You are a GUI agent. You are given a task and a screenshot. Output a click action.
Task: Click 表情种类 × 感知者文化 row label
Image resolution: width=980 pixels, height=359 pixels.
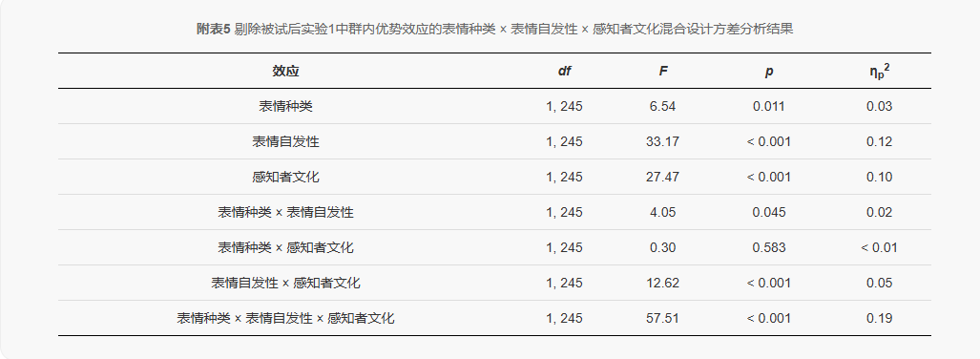pyautogui.click(x=285, y=247)
